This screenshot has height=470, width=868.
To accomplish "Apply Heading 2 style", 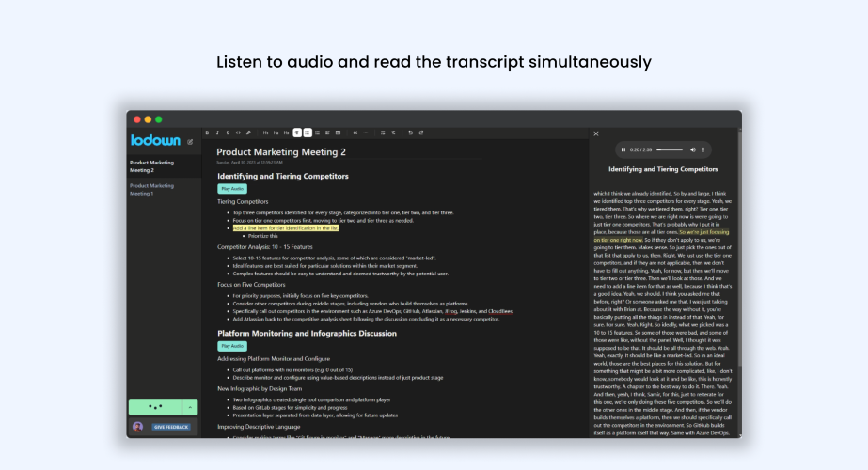I will (276, 133).
